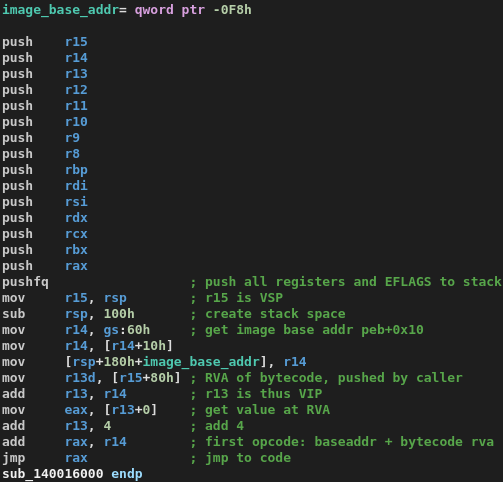Select the add r13, 4 instruction
Screen dimensions: 503x482
(x=57, y=426)
